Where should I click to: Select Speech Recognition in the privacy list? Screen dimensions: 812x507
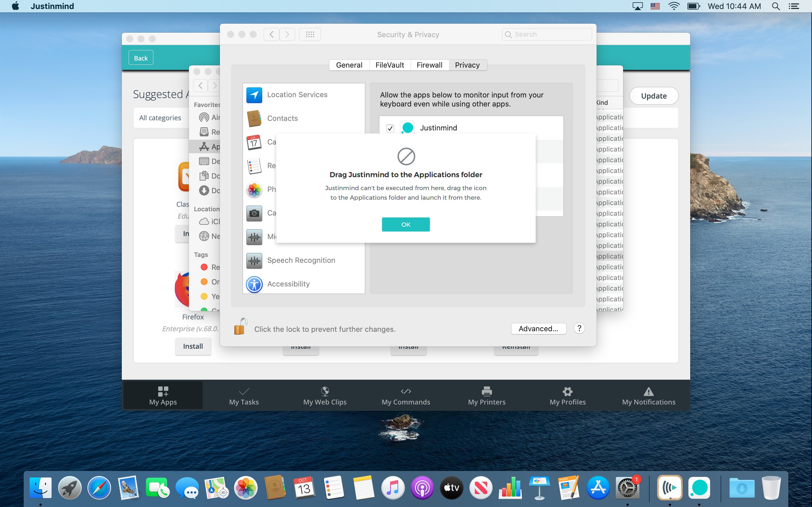(301, 261)
